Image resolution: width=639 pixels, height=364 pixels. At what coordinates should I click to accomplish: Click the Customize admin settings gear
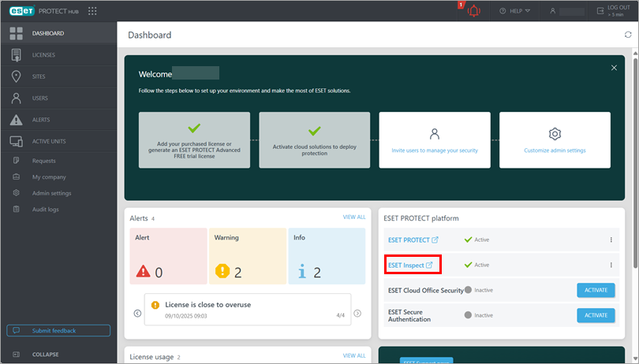pyautogui.click(x=555, y=134)
